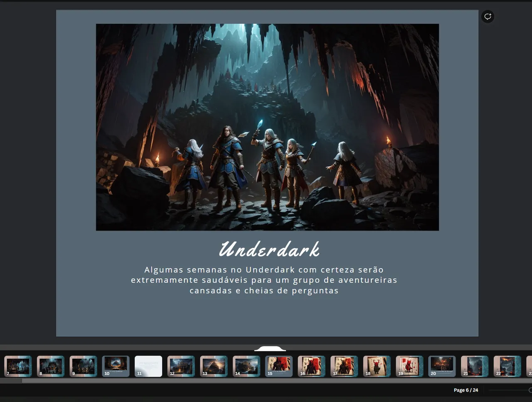Collapse the page thumbnail strip handle

[x=270, y=348]
